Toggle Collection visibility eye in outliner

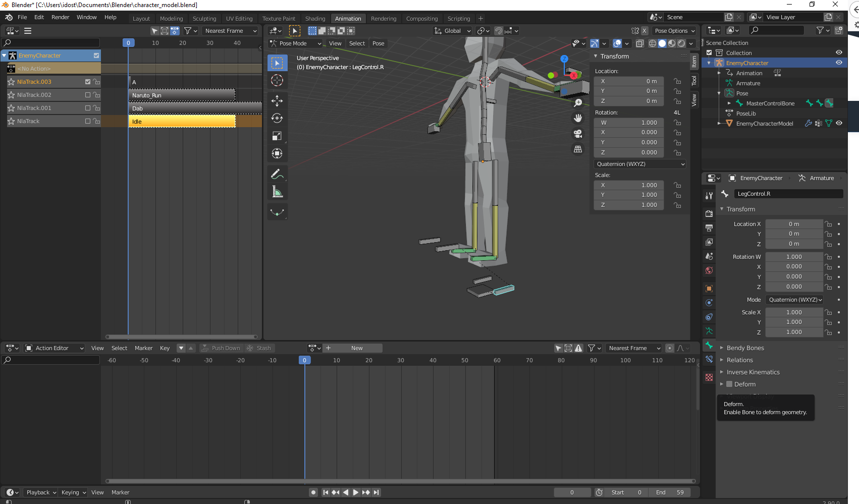point(839,53)
